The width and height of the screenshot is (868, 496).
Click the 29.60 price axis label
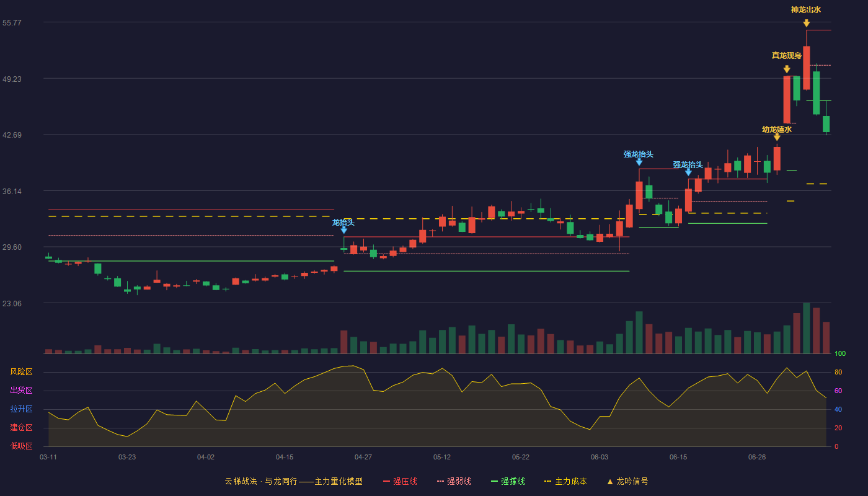(12, 247)
